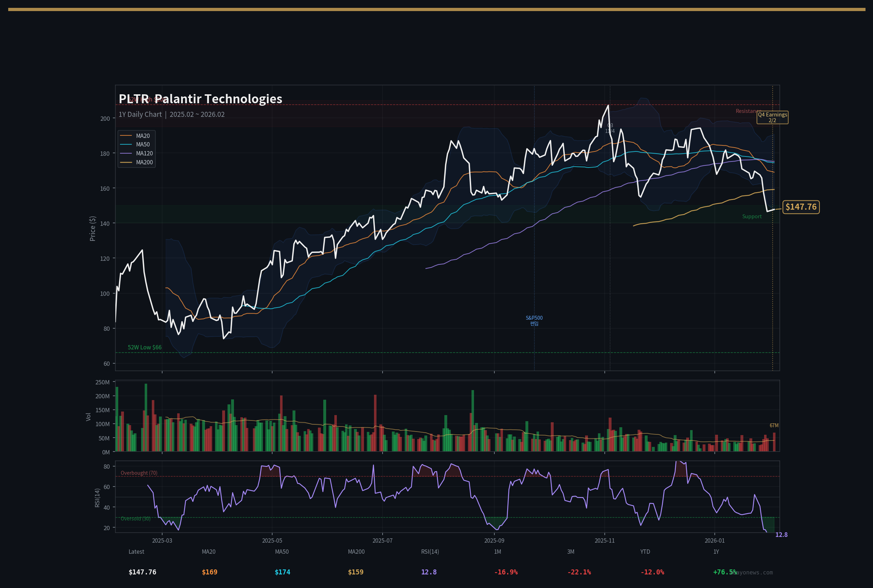
Task: Click the green Support zone label
Action: (x=752, y=217)
